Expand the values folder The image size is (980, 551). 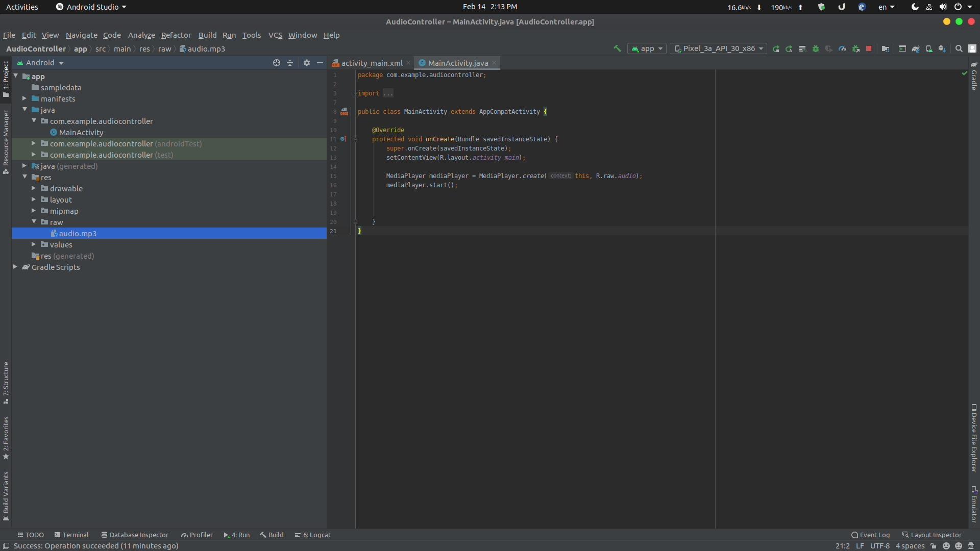point(34,244)
